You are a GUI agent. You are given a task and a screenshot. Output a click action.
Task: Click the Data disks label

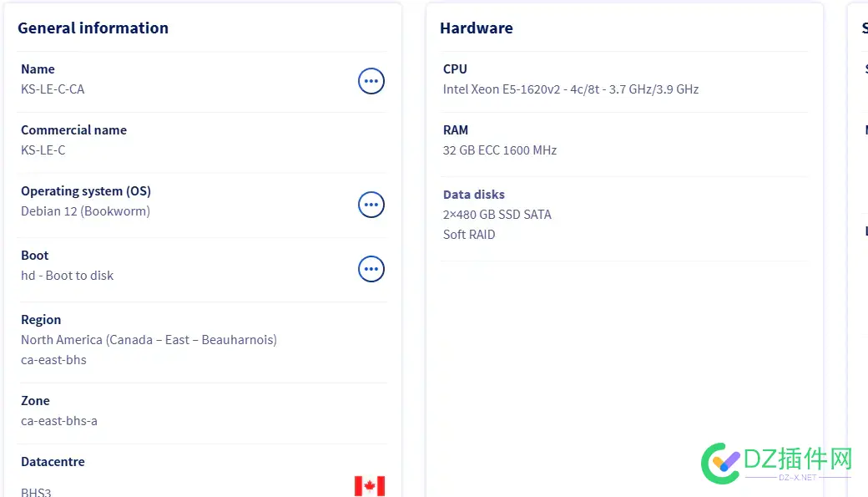[x=473, y=195]
